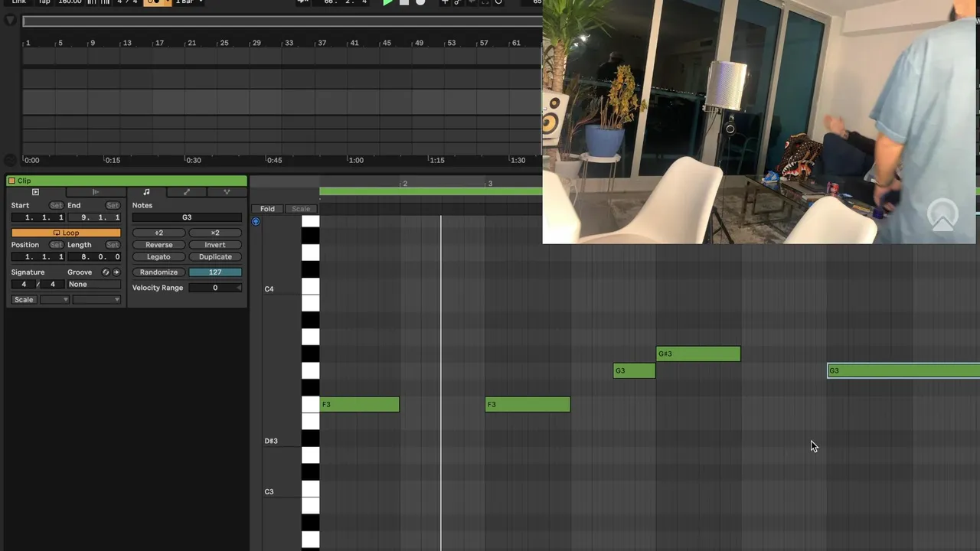
Task: Select the G#3 note
Action: click(x=698, y=354)
